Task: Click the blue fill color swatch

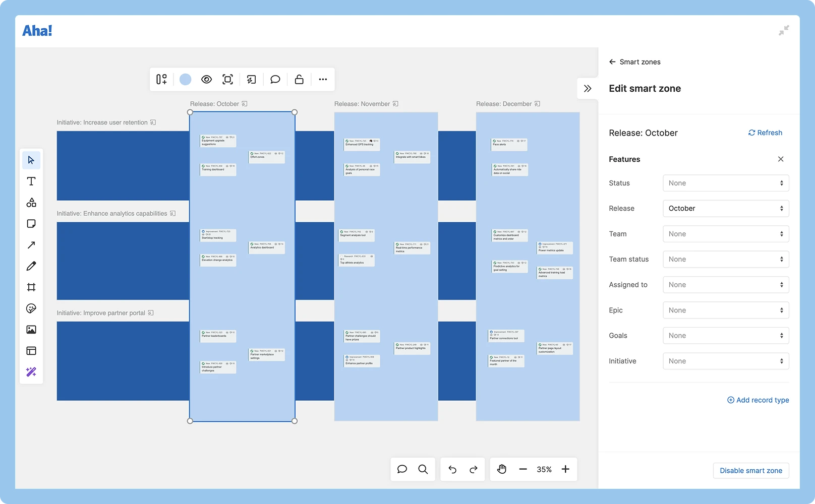Action: (186, 79)
